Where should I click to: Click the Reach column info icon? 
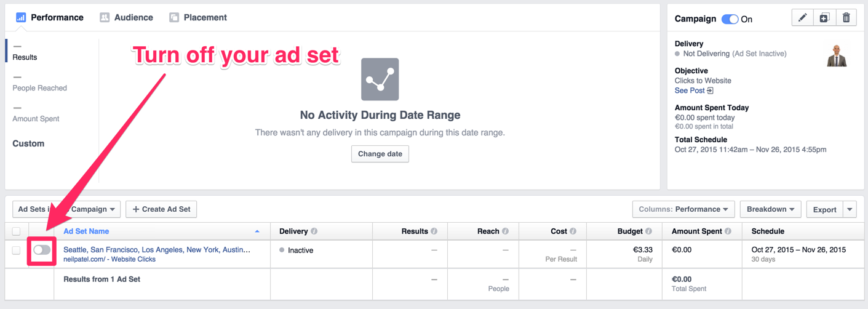[505, 231]
